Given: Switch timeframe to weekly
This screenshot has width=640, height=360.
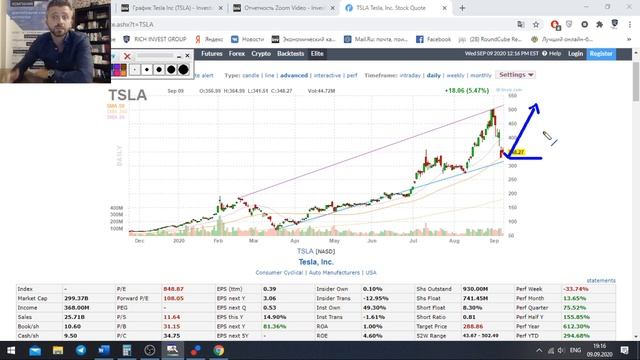Looking at the screenshot, I should pyautogui.click(x=456, y=76).
